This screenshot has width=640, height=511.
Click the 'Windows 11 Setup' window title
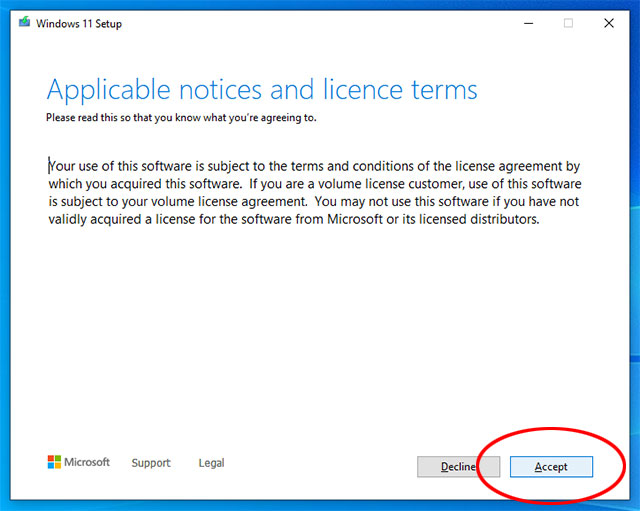click(79, 24)
